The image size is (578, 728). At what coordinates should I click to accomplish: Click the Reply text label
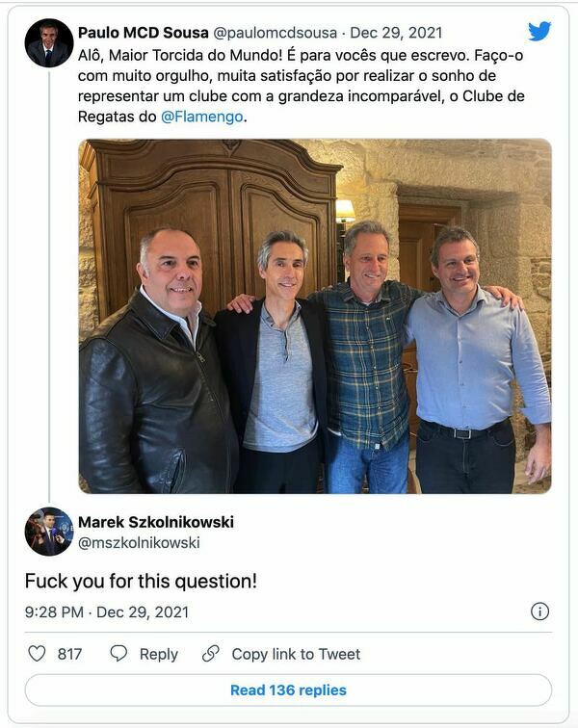coord(159,654)
